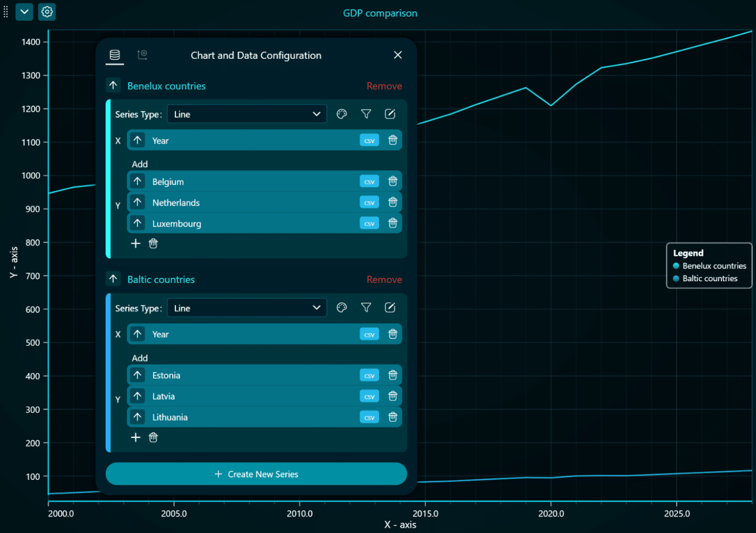Collapse the Benelux countries section
Image resolution: width=756 pixels, height=533 pixels.
113,85
